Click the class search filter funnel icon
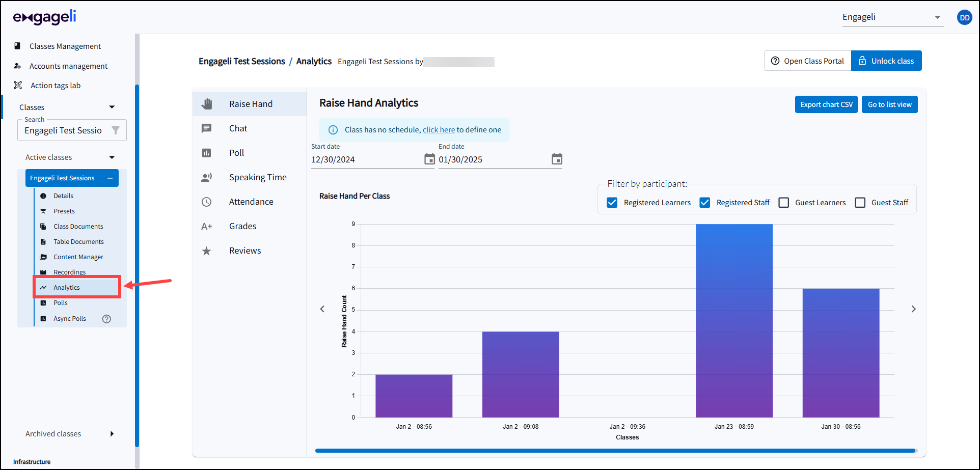 coord(116,130)
